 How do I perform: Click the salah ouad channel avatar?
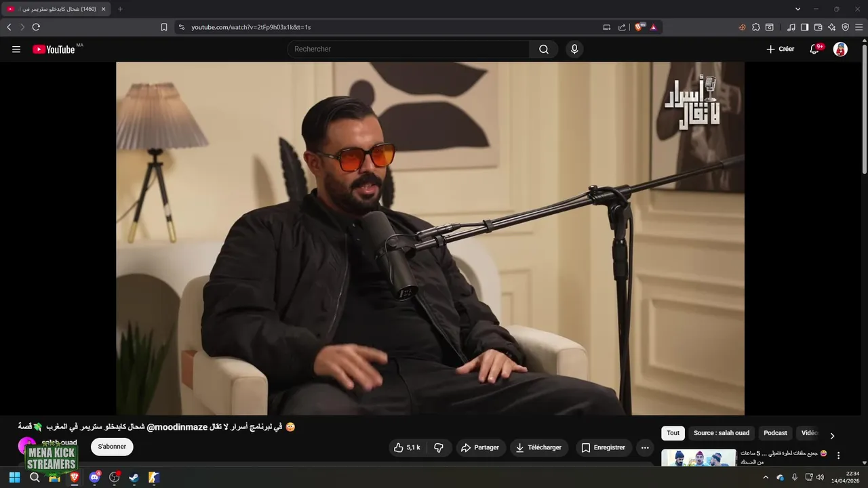point(27,446)
